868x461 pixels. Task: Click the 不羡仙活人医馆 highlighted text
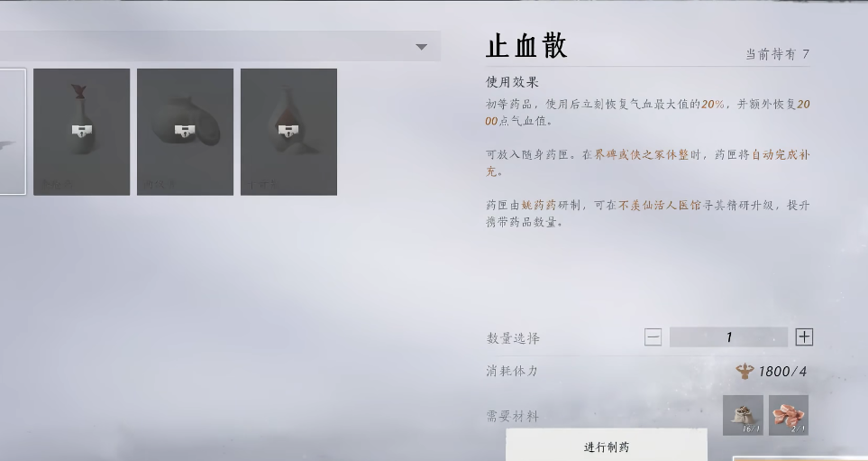point(660,206)
